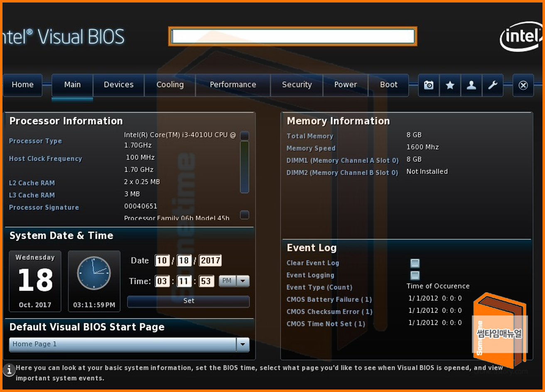545x392 pixels.
Task: Click the Time of Occurence heading
Action: 438,286
